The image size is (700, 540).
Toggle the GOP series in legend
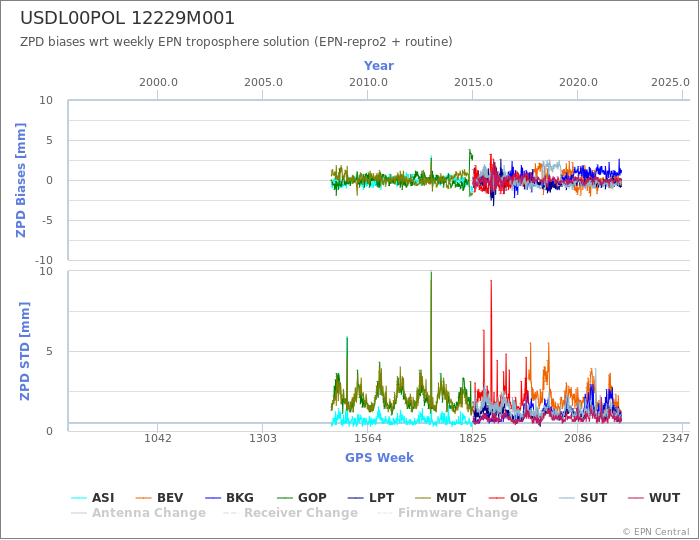(x=302, y=498)
